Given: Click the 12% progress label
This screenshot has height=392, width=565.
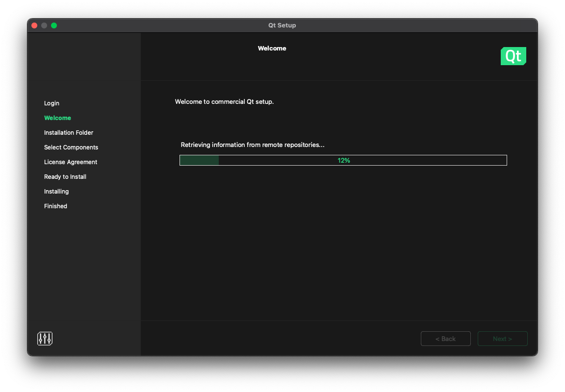Looking at the screenshot, I should tap(343, 160).
